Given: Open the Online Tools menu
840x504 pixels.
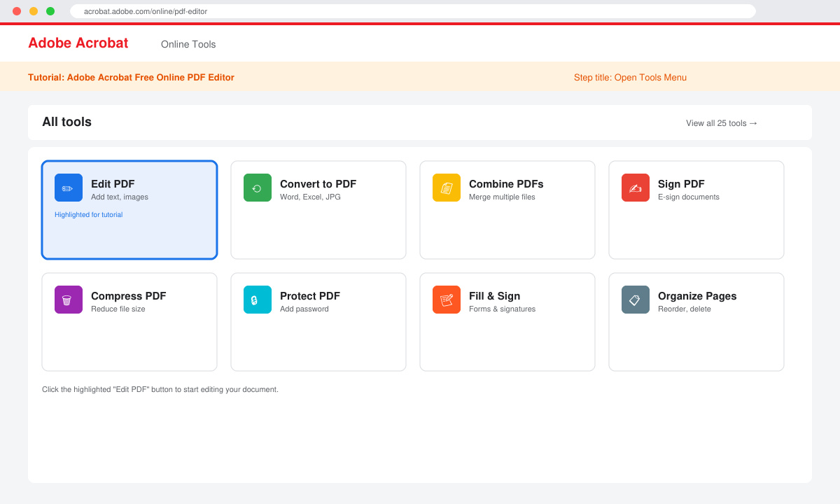Looking at the screenshot, I should click(188, 44).
